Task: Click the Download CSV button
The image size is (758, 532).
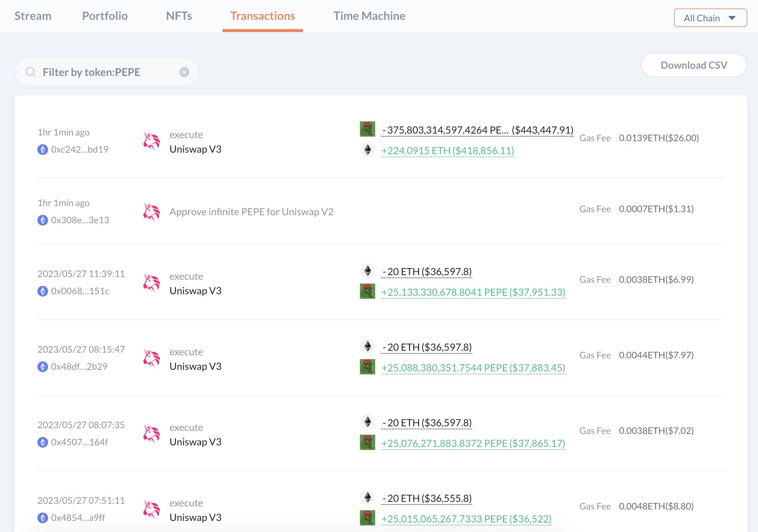Action: pyautogui.click(x=694, y=65)
